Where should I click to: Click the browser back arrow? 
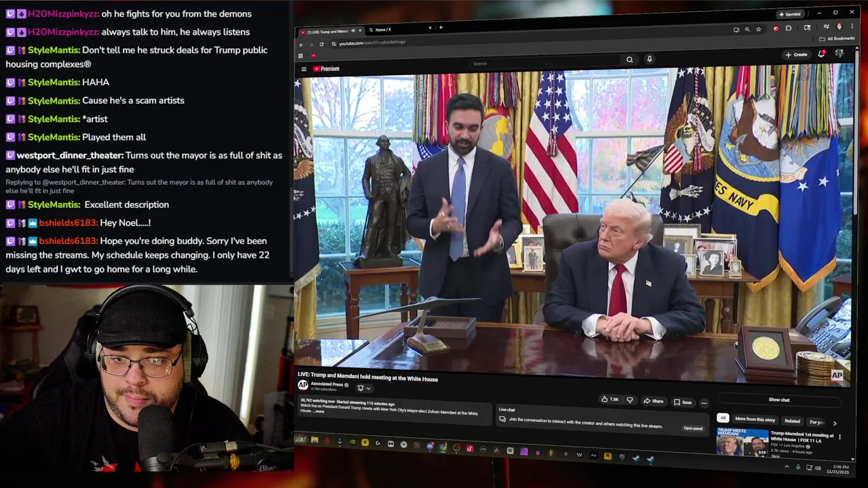pyautogui.click(x=301, y=44)
